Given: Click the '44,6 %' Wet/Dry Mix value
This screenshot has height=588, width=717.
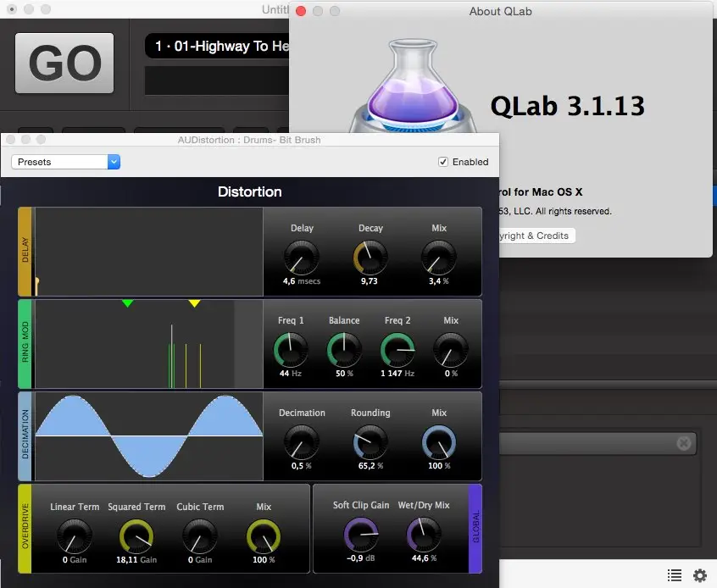Looking at the screenshot, I should tap(424, 558).
